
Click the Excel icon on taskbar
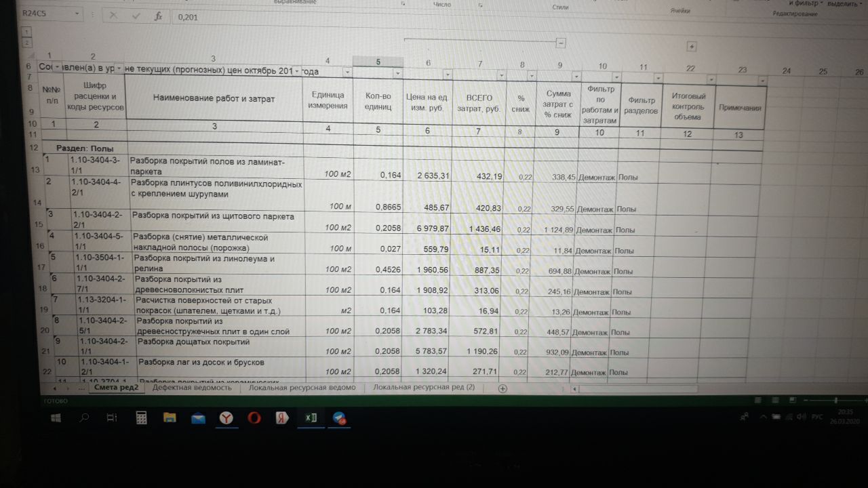(x=310, y=418)
